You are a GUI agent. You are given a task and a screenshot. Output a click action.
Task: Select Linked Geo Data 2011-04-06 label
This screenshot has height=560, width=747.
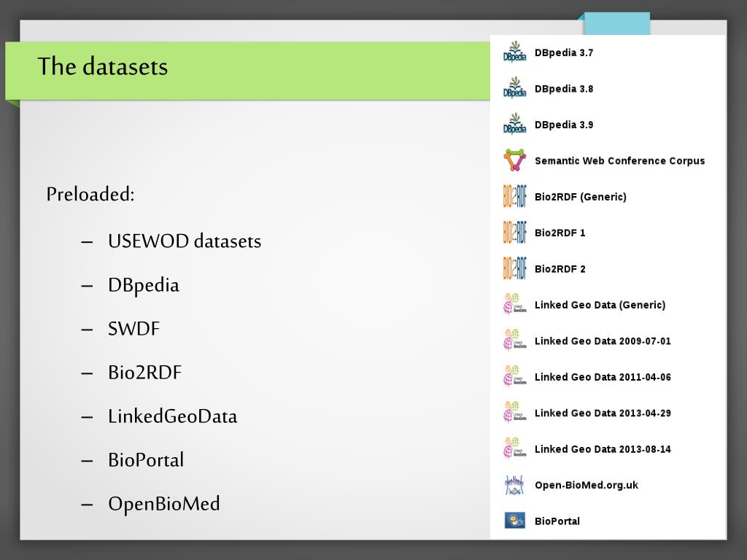tap(603, 377)
